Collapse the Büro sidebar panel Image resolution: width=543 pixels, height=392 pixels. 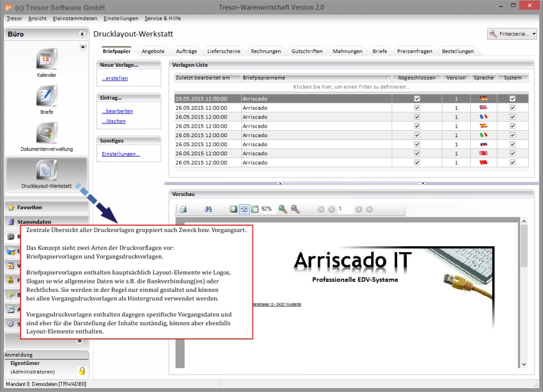coord(82,34)
